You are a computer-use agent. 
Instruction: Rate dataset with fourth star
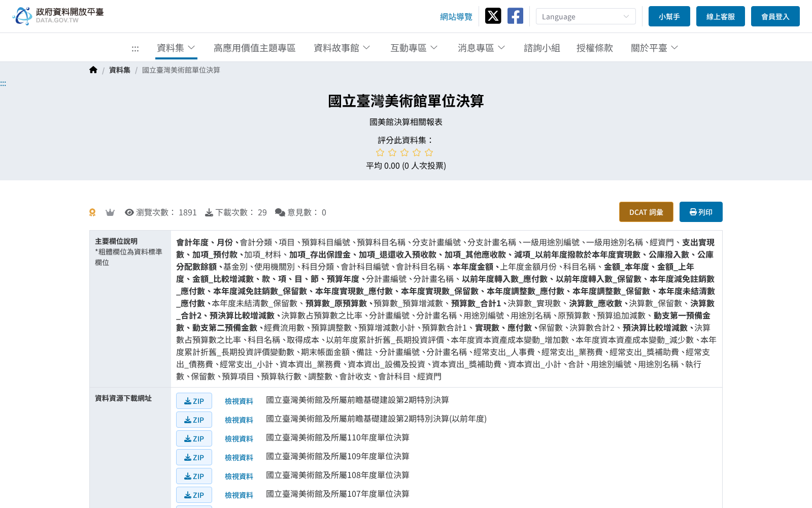pyautogui.click(x=417, y=152)
